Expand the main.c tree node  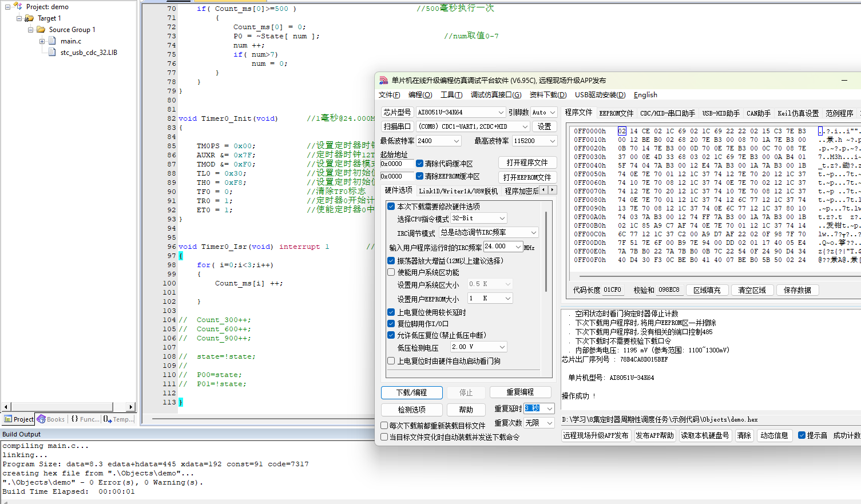(x=42, y=41)
